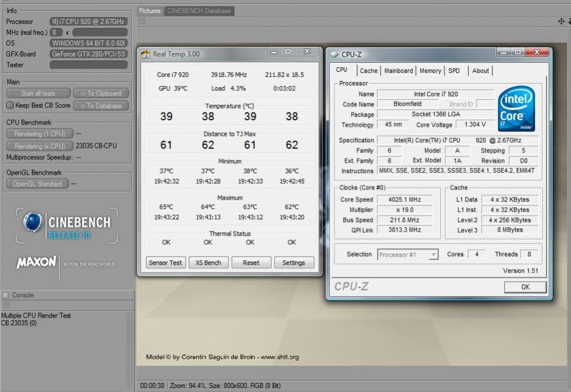Open the CINEBENCH Database tab
571x392 pixels.
click(199, 11)
